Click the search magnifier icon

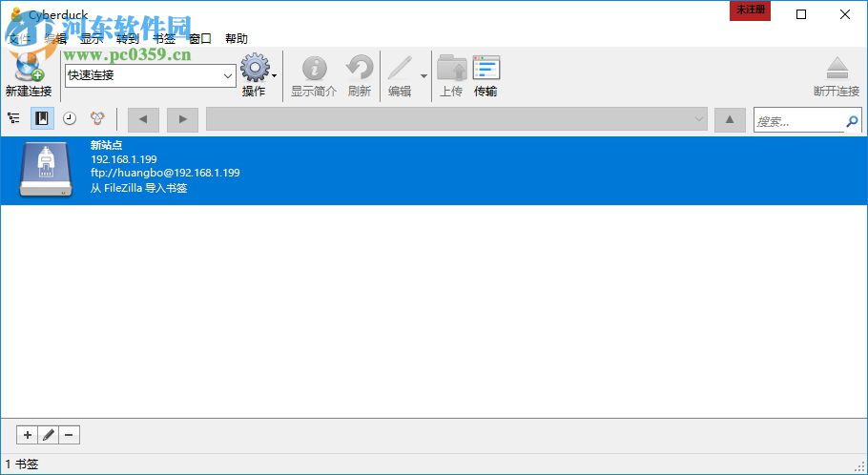(852, 121)
